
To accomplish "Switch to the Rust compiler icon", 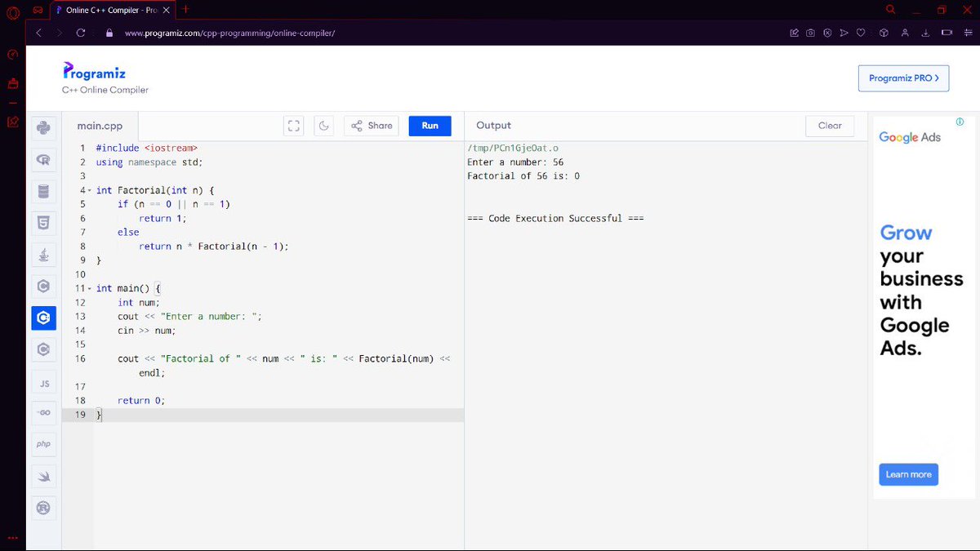I will click(43, 508).
